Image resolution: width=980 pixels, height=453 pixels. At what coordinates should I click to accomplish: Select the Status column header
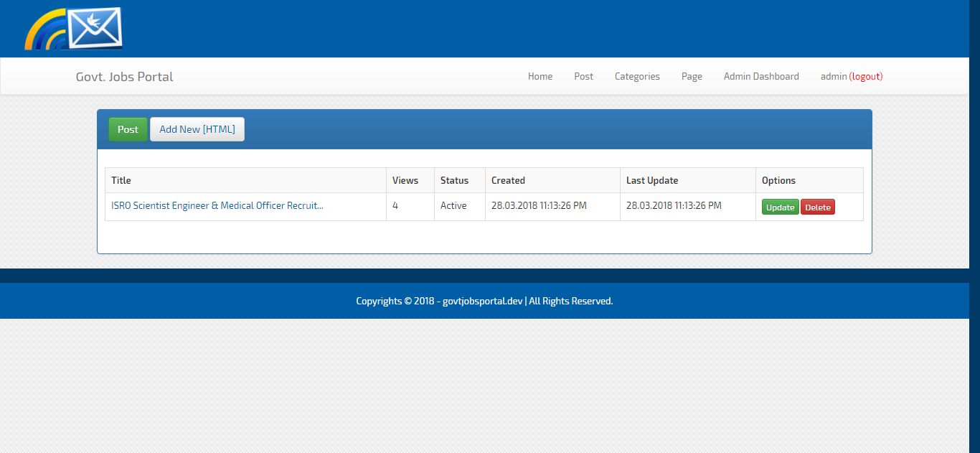tap(460, 180)
